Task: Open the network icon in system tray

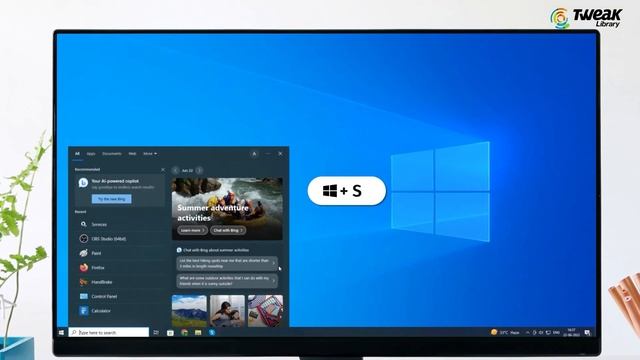Action: click(x=548, y=333)
